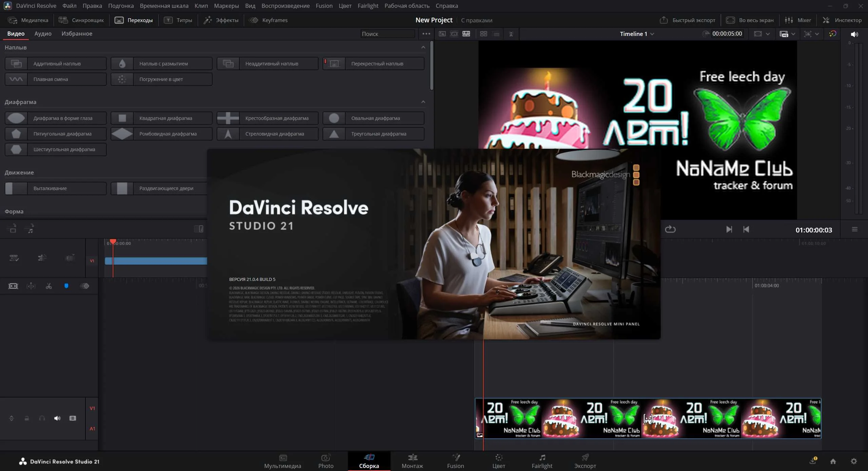Image resolution: width=868 pixels, height=471 pixels.
Task: Jump to next clip in viewer
Action: [729, 230]
